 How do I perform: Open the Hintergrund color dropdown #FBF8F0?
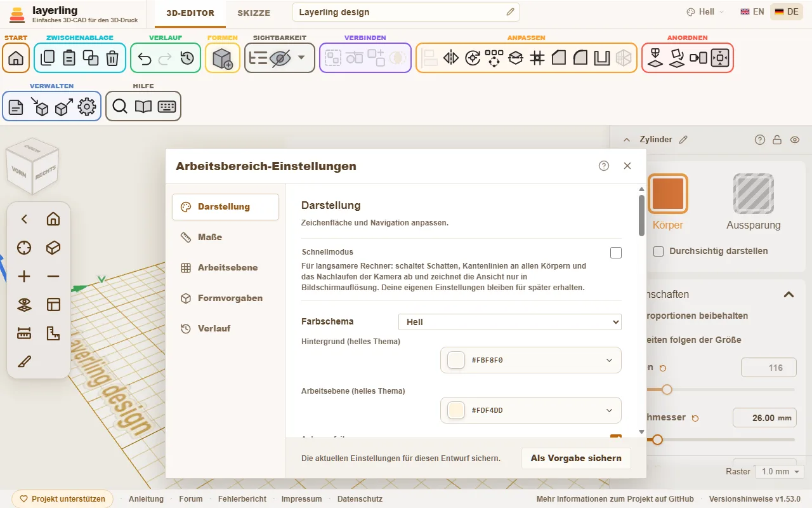coord(531,360)
